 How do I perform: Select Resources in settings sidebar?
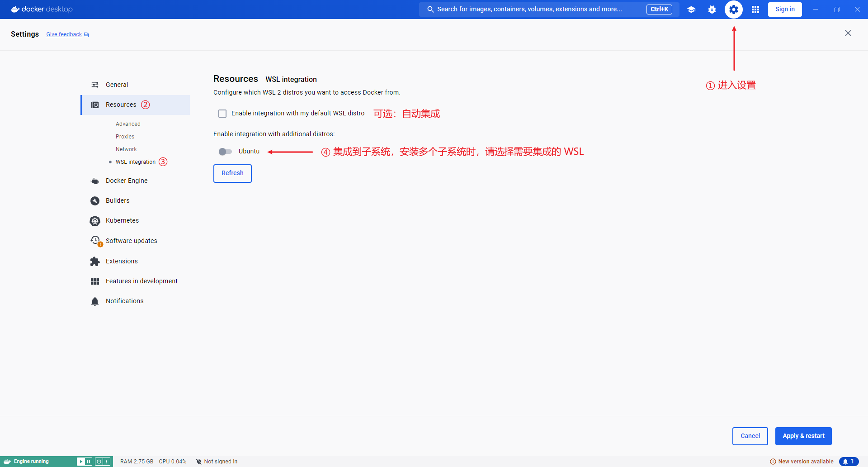click(121, 105)
